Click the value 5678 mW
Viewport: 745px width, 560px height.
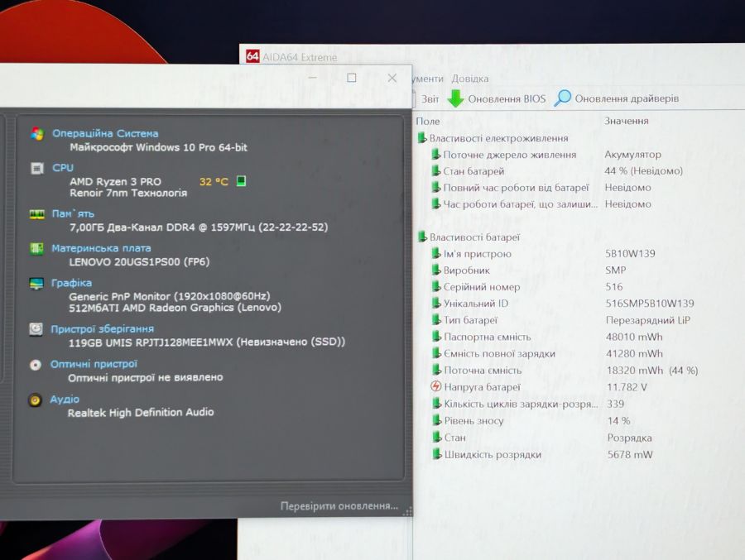(x=630, y=454)
